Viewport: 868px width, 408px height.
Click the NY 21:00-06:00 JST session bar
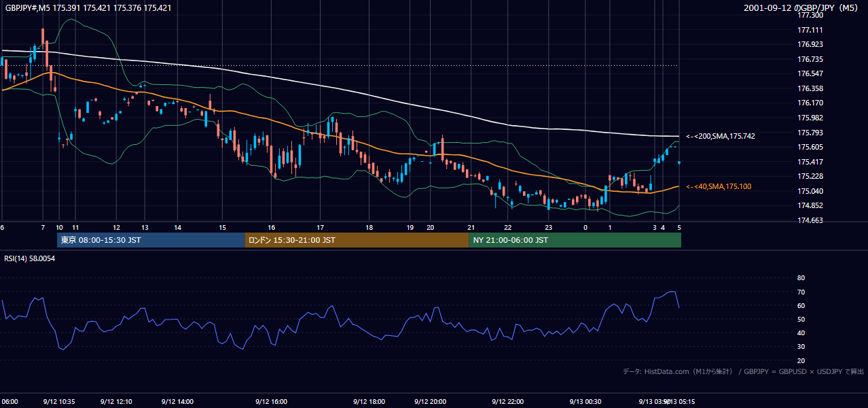(575, 240)
